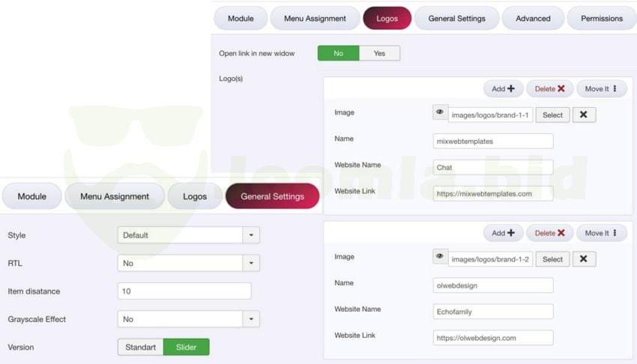
Task: Set open link in new window to Yes
Action: (379, 53)
